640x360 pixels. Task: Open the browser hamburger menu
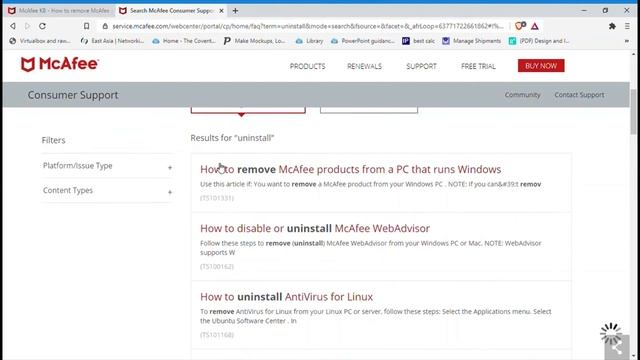(x=627, y=26)
